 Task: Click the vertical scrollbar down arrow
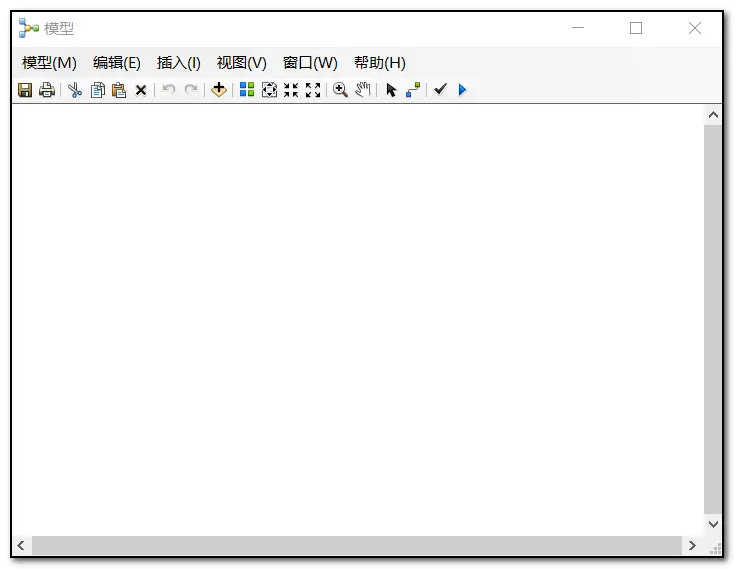coord(713,524)
